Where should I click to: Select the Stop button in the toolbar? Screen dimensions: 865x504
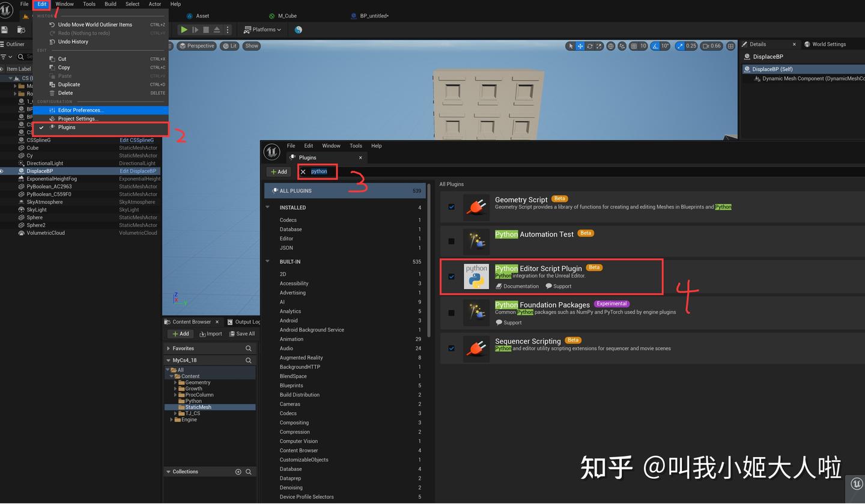click(x=206, y=29)
